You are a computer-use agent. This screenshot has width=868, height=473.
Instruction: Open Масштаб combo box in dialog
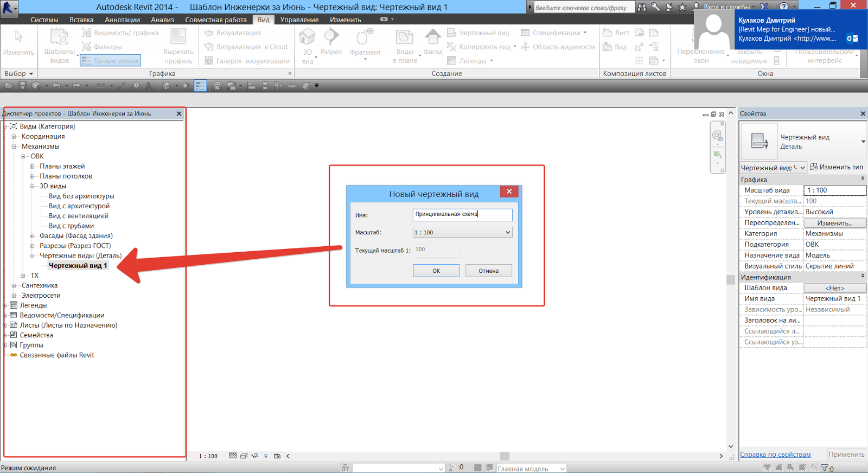(462, 232)
